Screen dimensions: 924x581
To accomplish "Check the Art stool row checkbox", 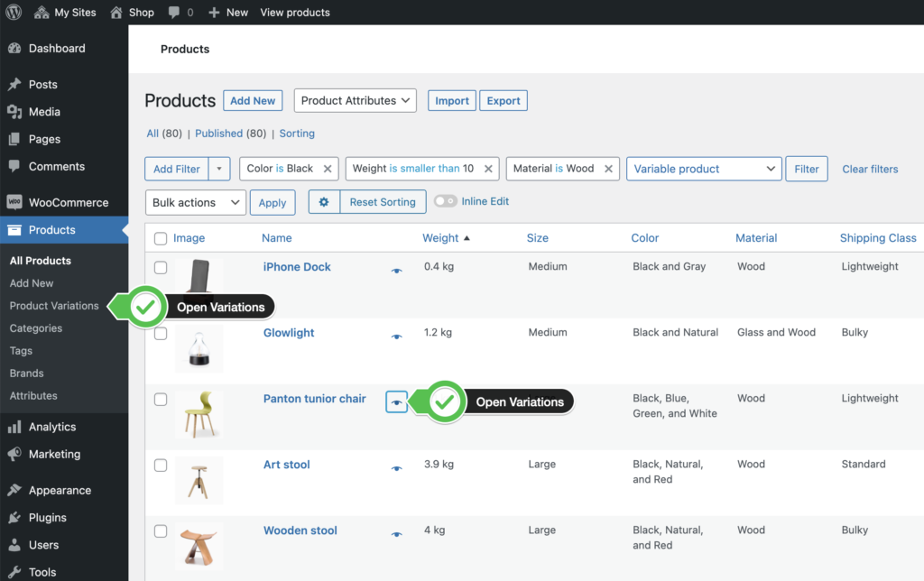I will pyautogui.click(x=160, y=466).
